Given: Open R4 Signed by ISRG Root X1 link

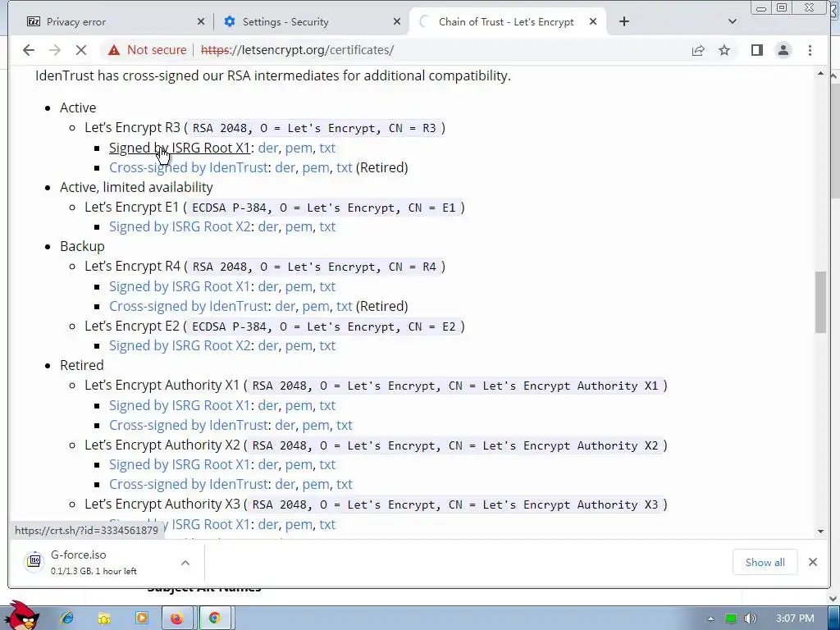Looking at the screenshot, I should click(x=180, y=286).
